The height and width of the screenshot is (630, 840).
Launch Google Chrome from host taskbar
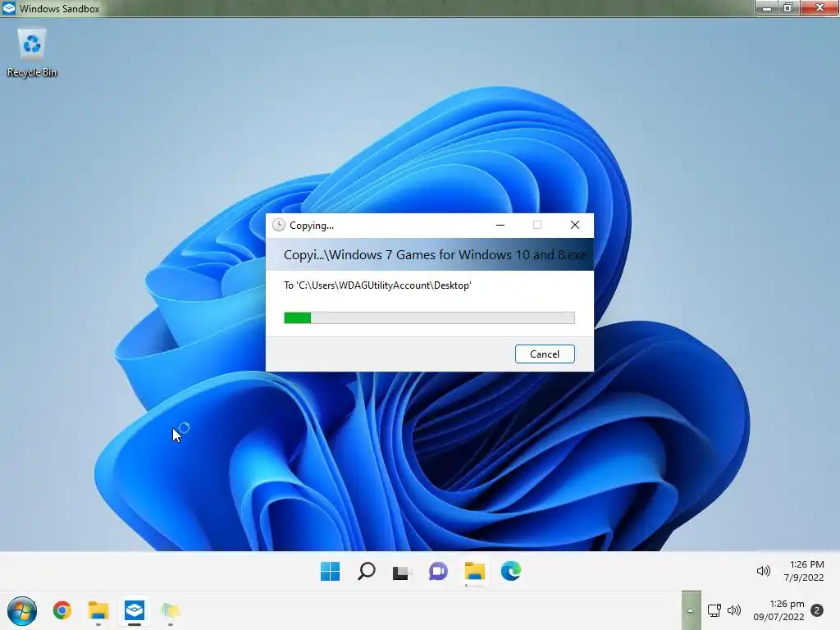62,610
